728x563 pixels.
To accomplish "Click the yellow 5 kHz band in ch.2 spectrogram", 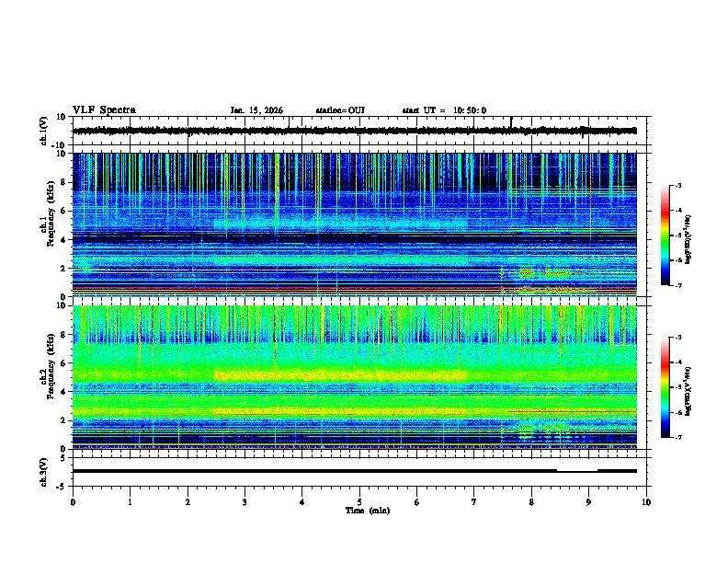I will (340, 375).
